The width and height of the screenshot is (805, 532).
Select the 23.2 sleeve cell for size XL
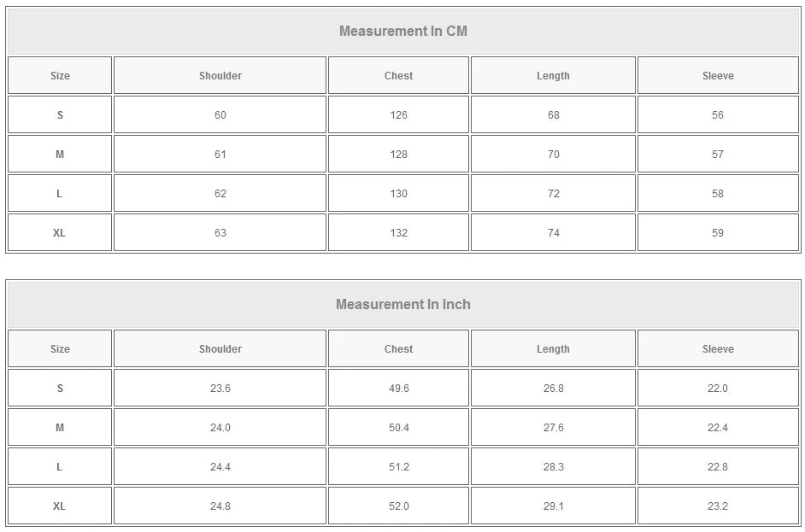coord(718,506)
